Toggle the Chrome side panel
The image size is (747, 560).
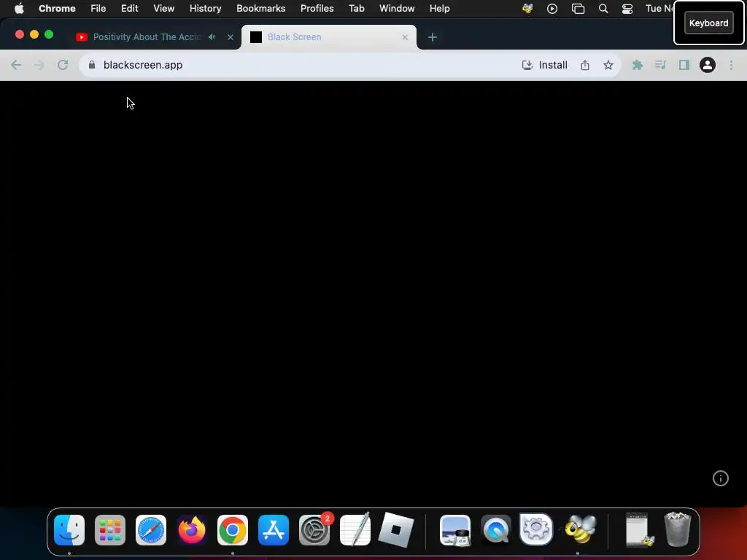tap(684, 65)
